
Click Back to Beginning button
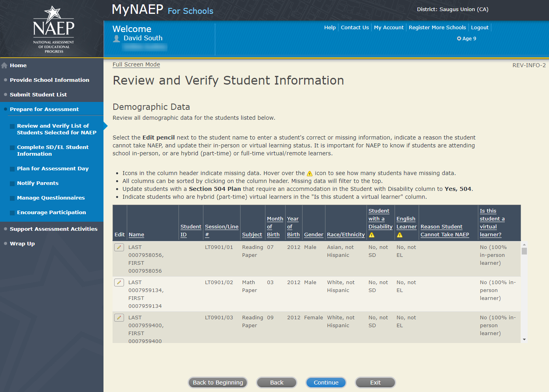218,383
